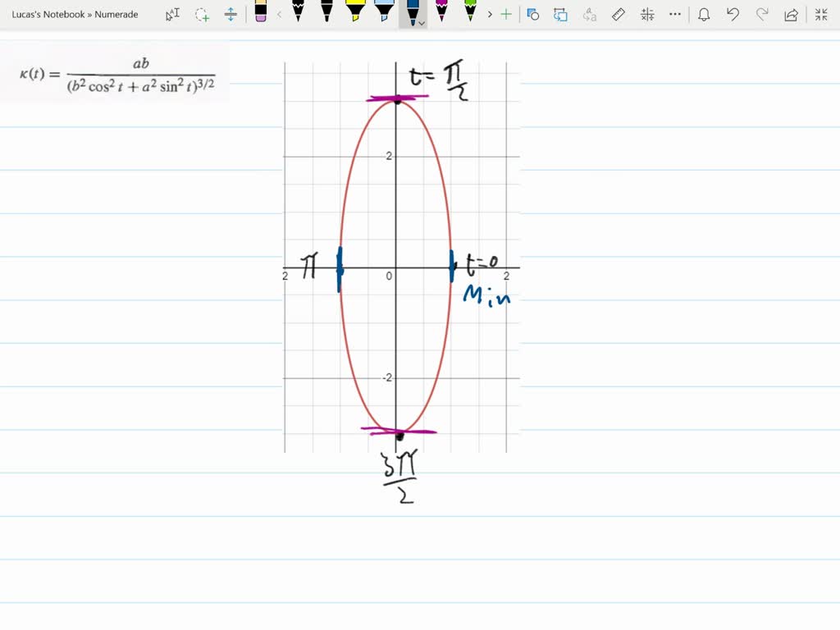Open the More options menu
Viewport: 840px width, 630px height.
675,14
